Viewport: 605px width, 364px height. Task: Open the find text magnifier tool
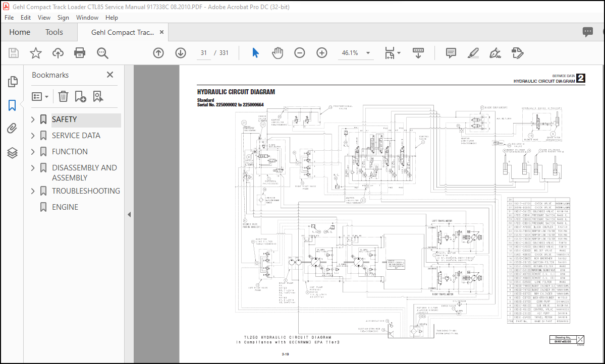[x=102, y=53]
